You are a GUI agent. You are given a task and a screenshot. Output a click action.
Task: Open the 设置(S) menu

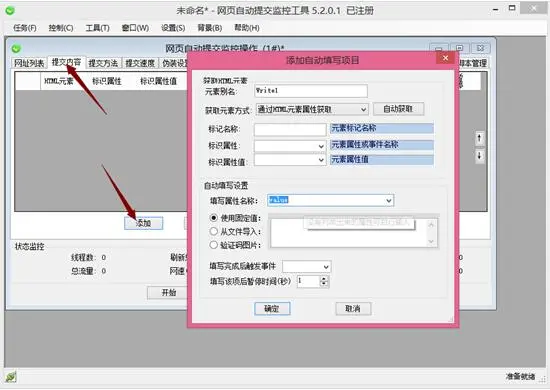tap(173, 28)
